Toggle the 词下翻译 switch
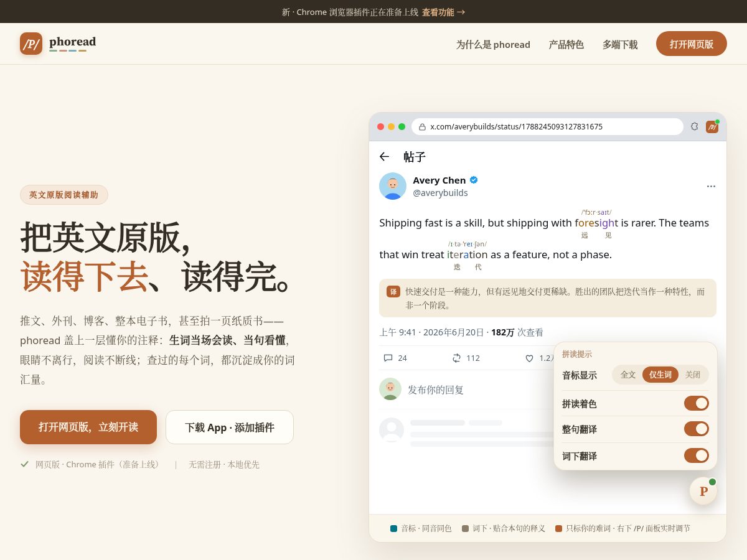Screen dimensions: 747x560 [697, 455]
